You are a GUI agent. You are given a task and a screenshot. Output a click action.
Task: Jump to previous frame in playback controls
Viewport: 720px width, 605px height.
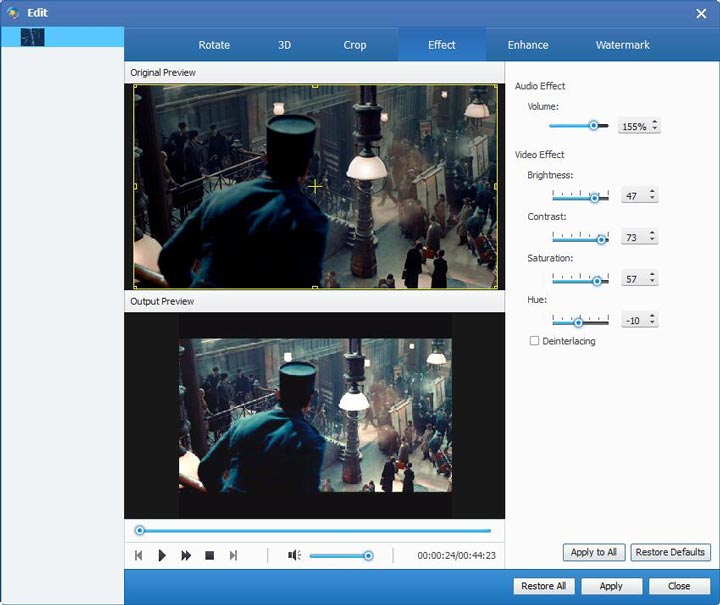[x=138, y=555]
